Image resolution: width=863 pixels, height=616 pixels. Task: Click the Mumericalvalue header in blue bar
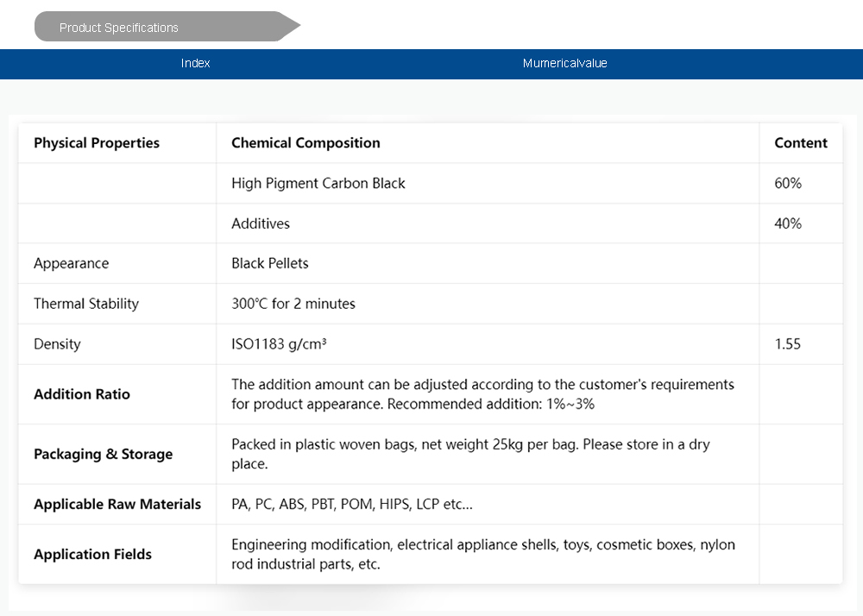564,63
